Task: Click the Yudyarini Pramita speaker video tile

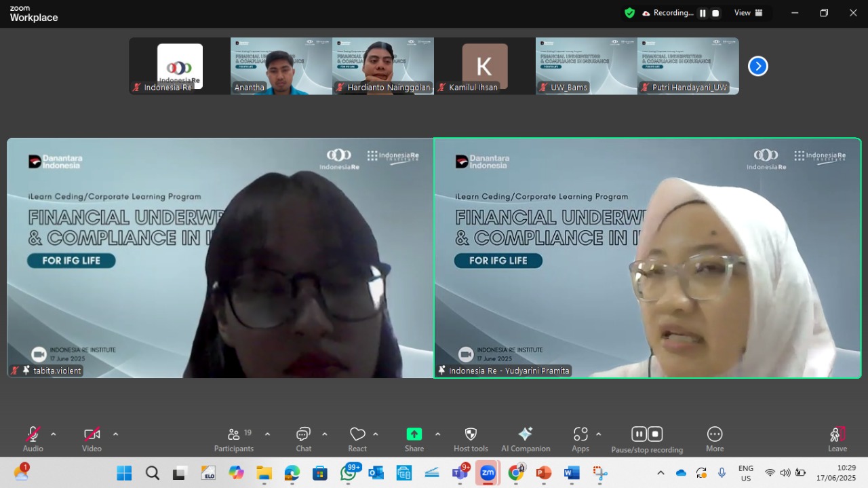Action: [648, 258]
